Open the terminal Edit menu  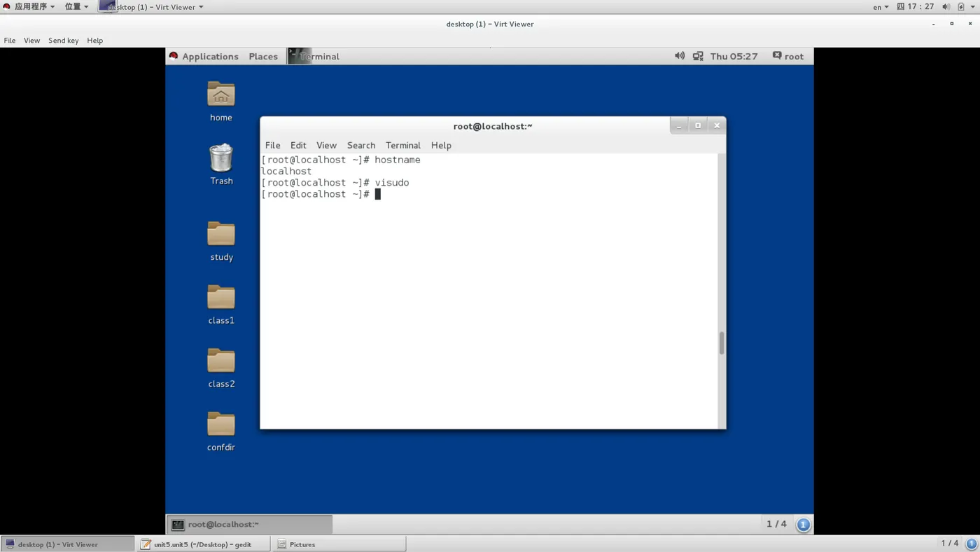[298, 145]
